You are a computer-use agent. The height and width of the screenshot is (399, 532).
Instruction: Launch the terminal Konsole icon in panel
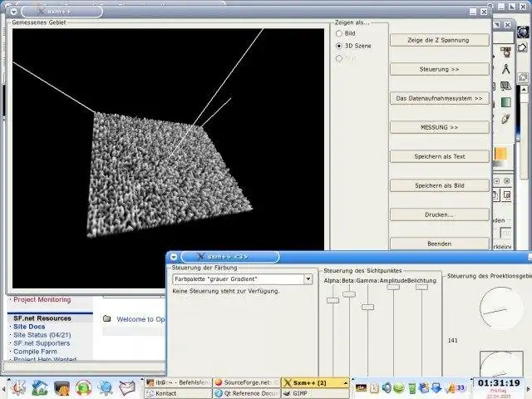[x=62, y=388]
